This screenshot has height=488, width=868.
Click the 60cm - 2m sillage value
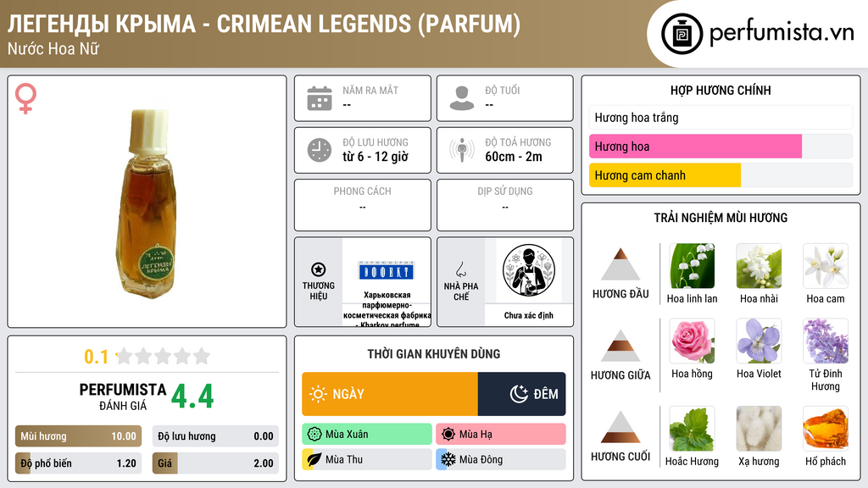click(x=514, y=157)
